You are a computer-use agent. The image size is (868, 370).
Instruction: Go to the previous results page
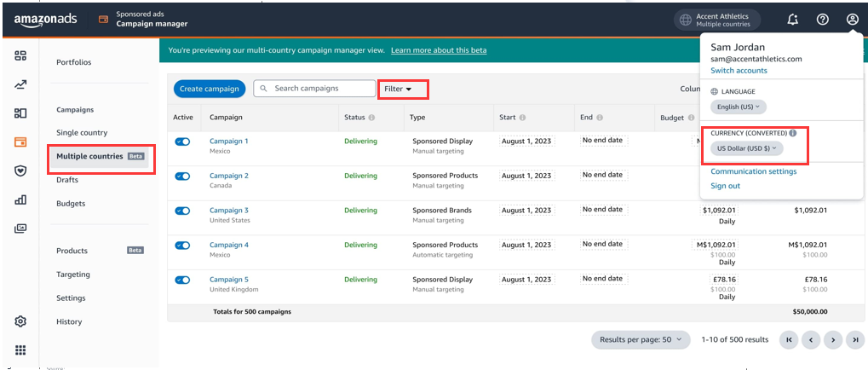810,339
